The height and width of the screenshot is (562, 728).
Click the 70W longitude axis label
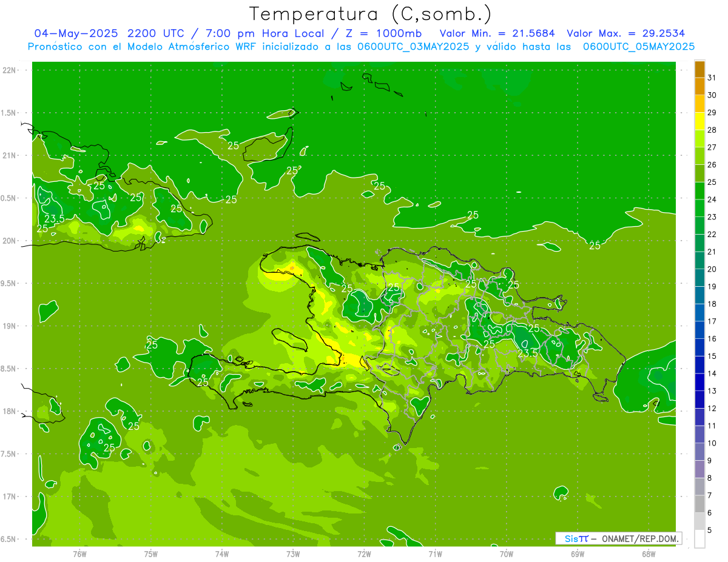tap(507, 554)
